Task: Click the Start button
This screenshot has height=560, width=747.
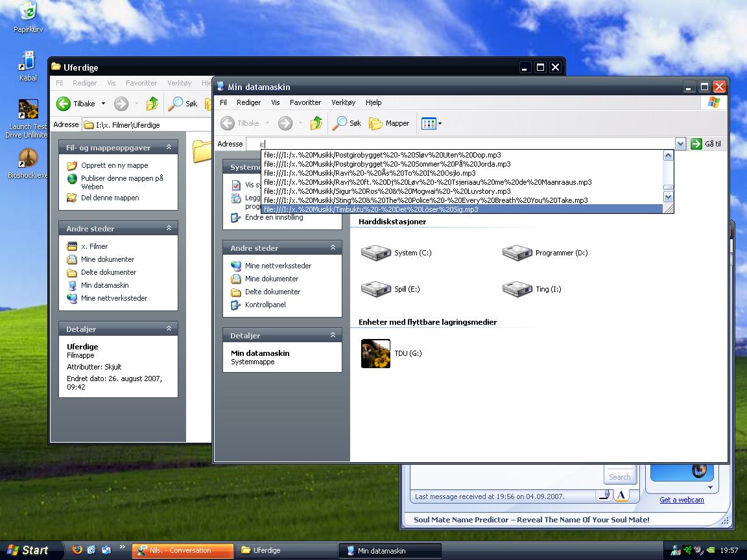Action: click(30, 550)
